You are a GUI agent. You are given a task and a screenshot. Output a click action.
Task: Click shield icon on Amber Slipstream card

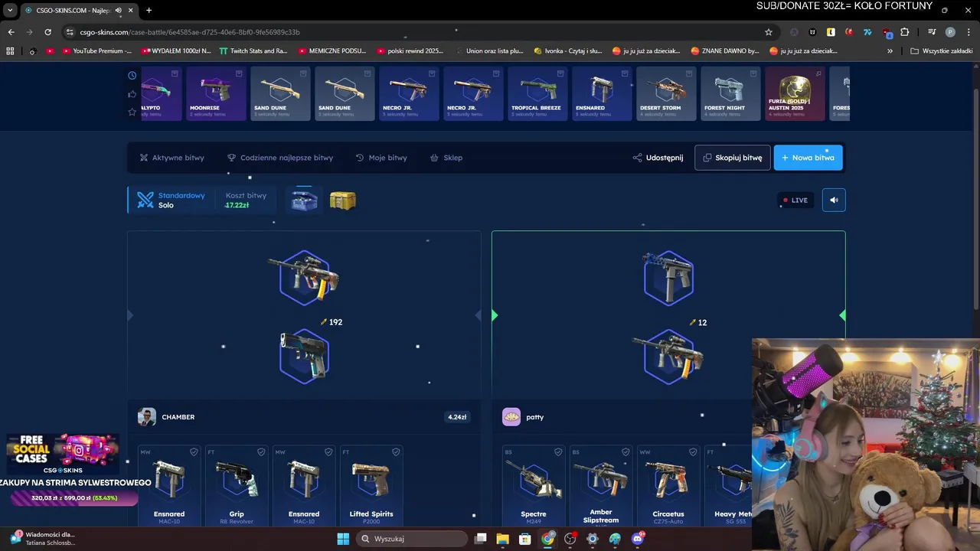point(626,452)
